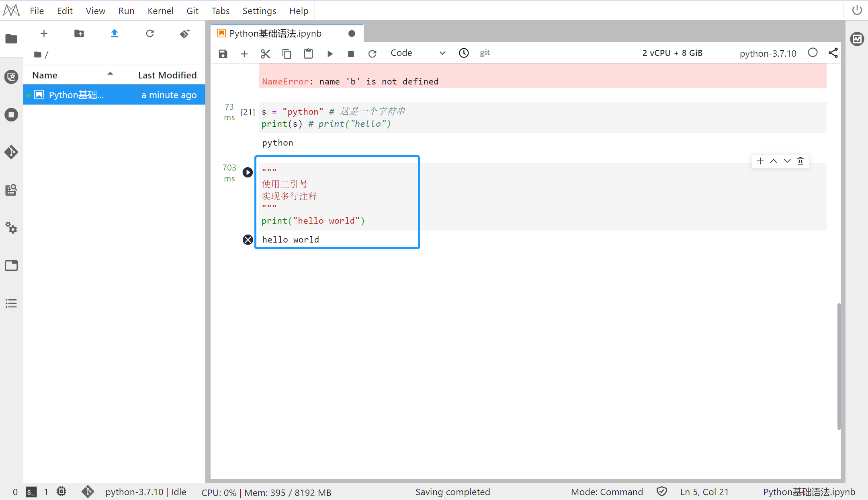The height and width of the screenshot is (500, 868).
Task: Refresh the file list
Action: (x=150, y=33)
